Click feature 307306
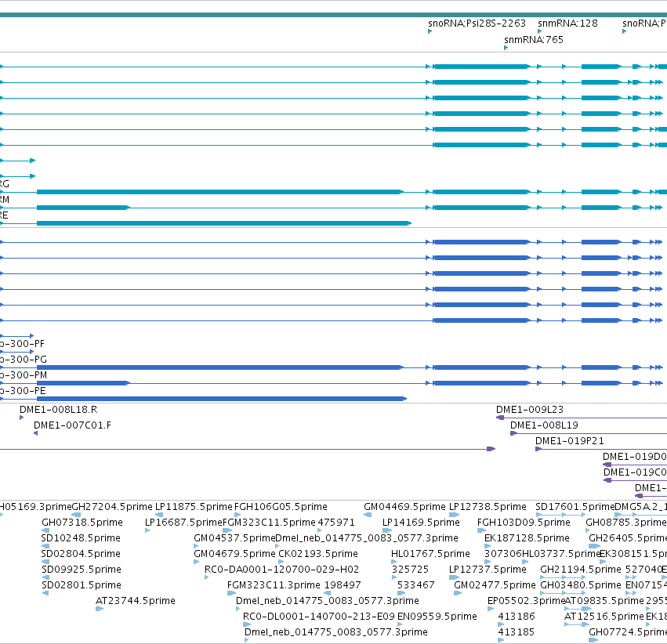Viewport: 667px width, 644px height. tap(503, 555)
